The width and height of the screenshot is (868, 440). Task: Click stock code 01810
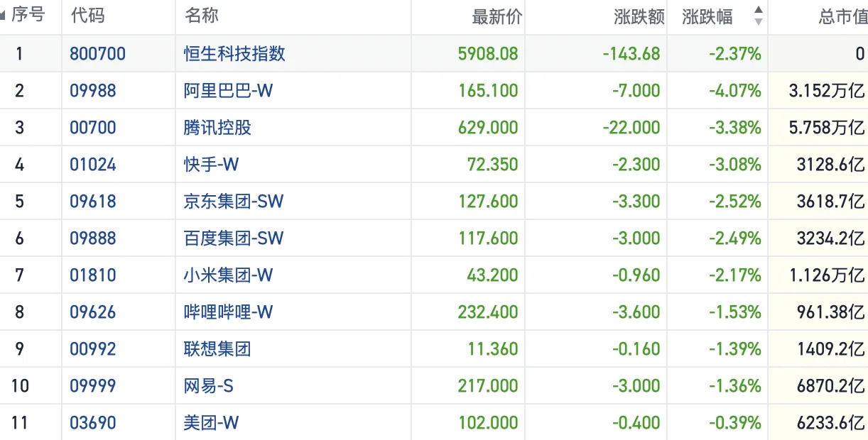[x=93, y=275]
